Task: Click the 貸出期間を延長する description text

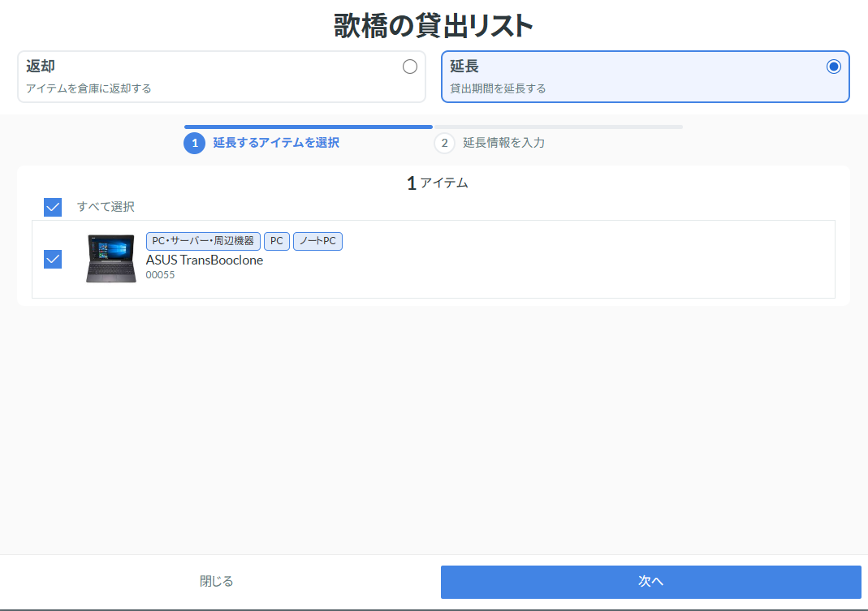Action: coord(498,88)
